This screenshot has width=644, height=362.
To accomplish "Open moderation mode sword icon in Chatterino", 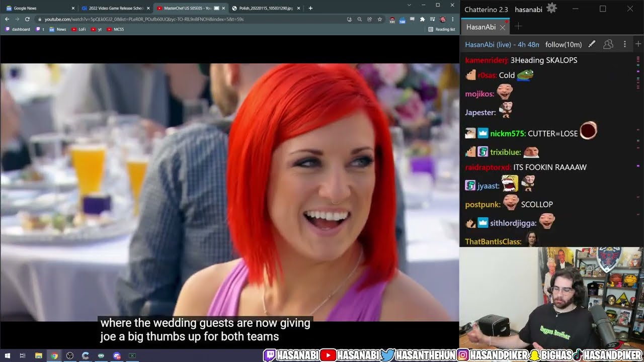I will [x=592, y=44].
